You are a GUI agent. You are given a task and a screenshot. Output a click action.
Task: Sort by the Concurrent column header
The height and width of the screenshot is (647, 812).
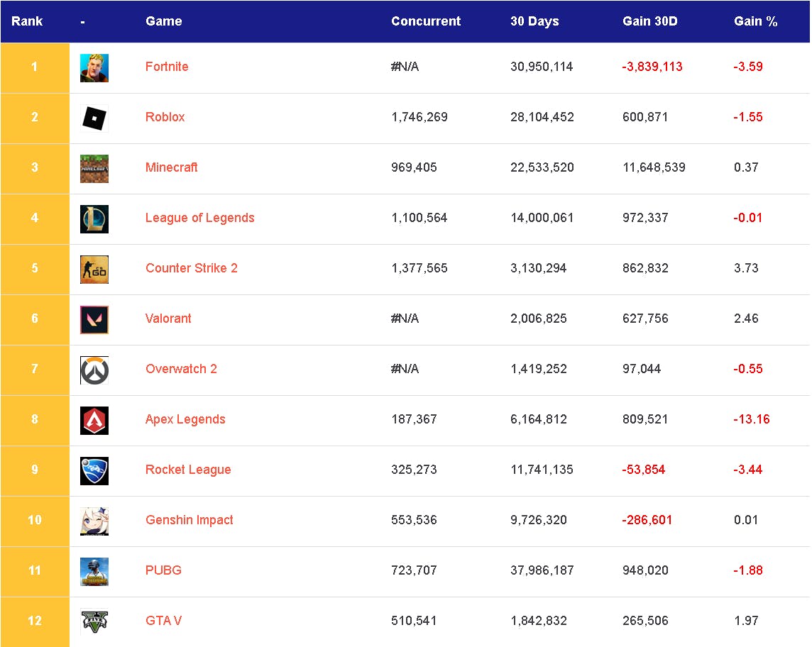pos(426,21)
